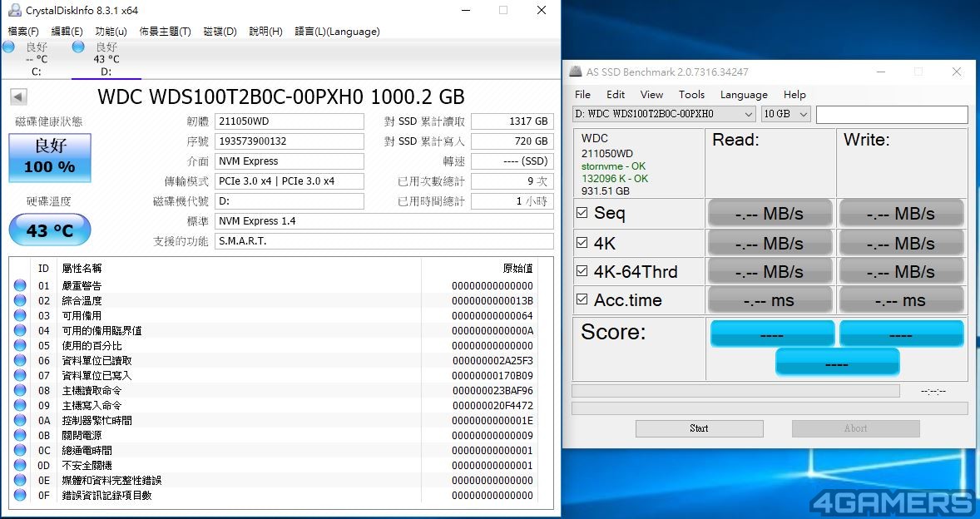This screenshot has height=519, width=980.
Task: Toggle the 4K test checkbox
Action: tap(582, 242)
